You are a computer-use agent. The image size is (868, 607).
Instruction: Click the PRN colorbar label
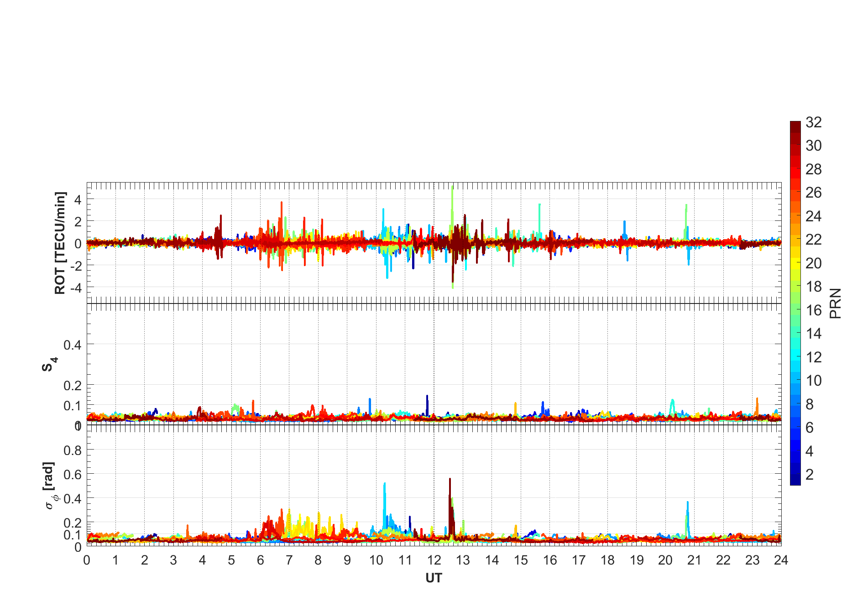point(836,303)
